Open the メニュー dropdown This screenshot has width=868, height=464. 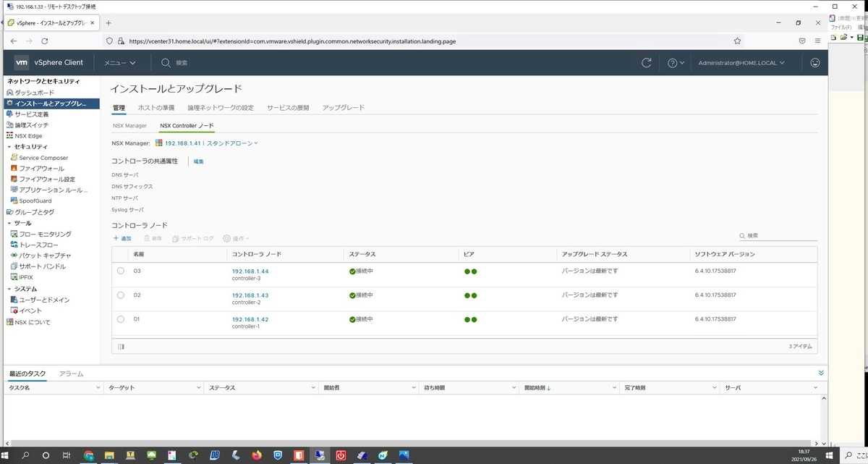pyautogui.click(x=120, y=63)
